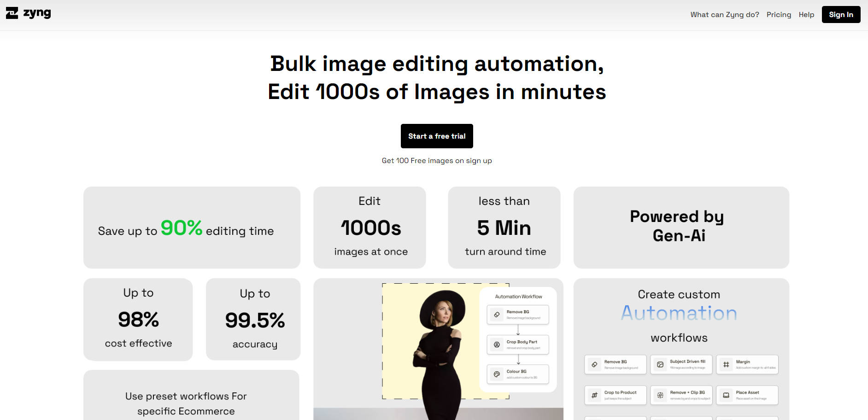Click the Zyng logo icon
This screenshot has width=868, height=420.
point(12,13)
